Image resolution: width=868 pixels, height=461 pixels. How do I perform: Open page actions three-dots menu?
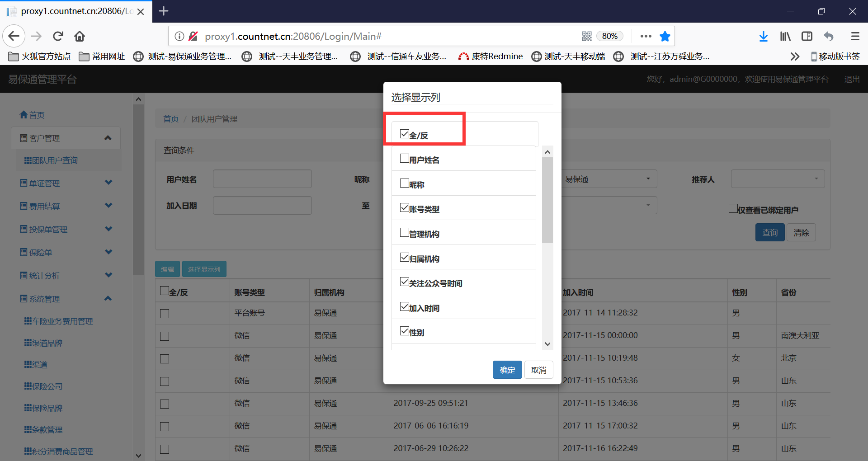[646, 36]
